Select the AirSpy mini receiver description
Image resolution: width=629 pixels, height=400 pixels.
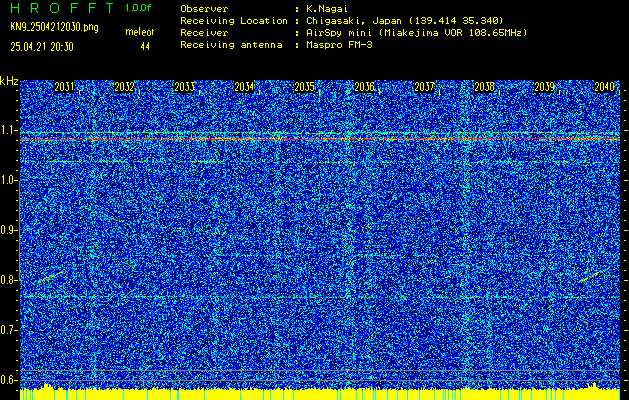[x=416, y=32]
